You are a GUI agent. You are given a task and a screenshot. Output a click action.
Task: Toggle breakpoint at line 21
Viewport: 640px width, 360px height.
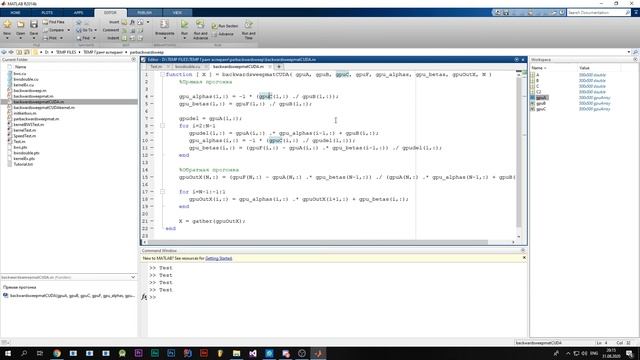point(152,221)
